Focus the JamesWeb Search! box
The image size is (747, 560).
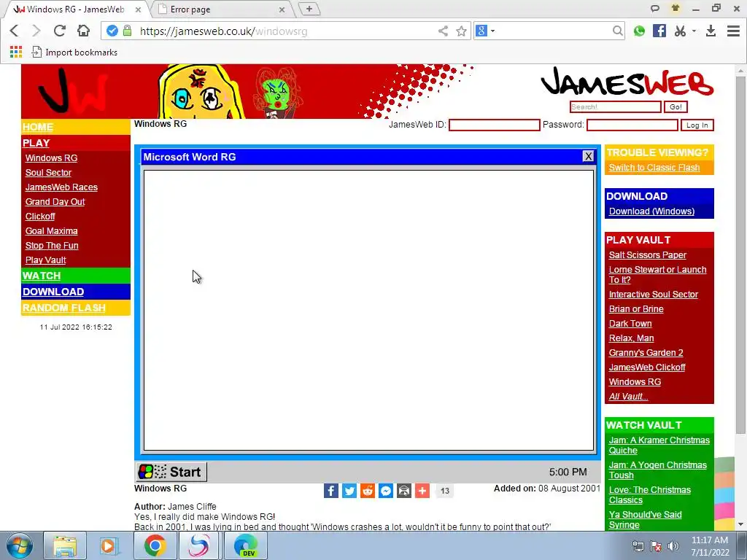coord(615,107)
